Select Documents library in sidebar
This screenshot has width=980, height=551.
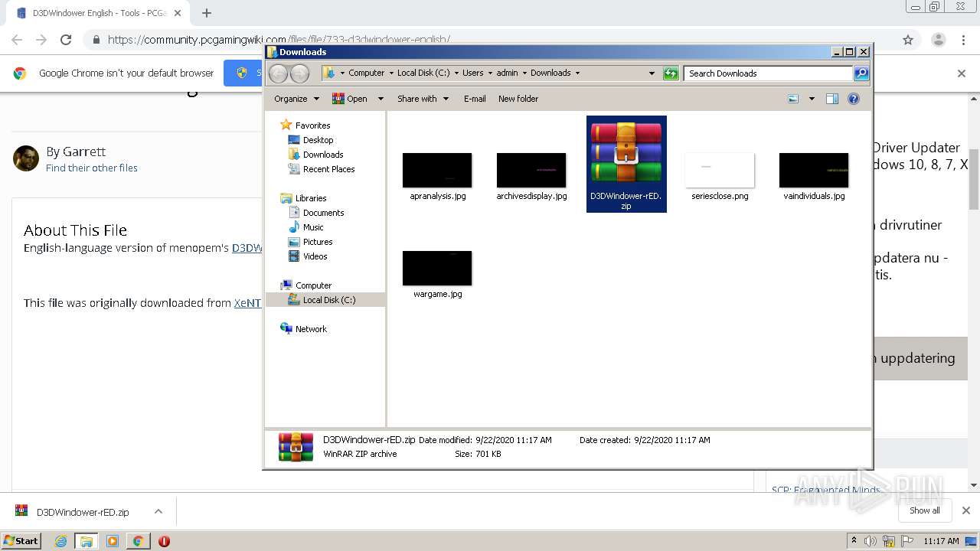[323, 213]
